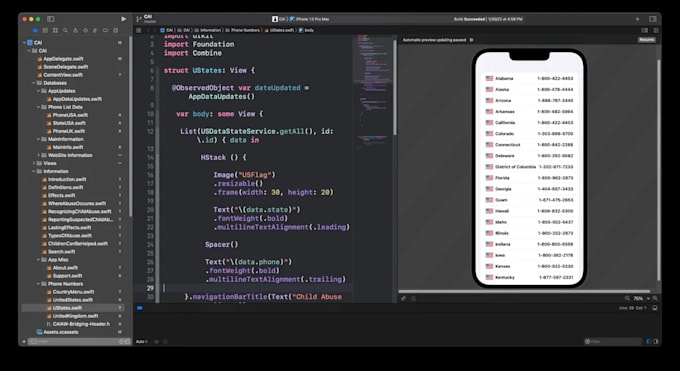
Task: Collapse the App Misc folder
Action: point(39,260)
